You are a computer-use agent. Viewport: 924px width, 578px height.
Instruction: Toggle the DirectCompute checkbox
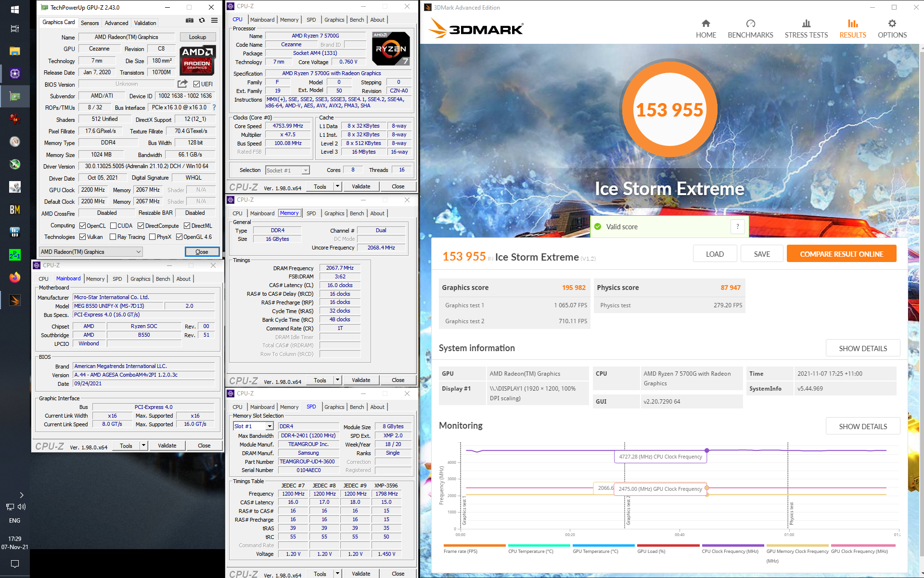click(x=141, y=226)
